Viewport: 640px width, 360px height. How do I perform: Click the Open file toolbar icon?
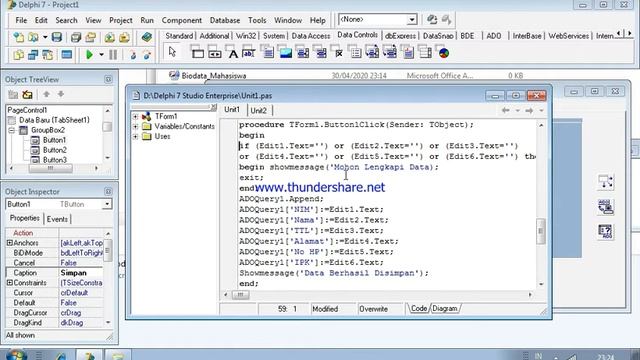(x=33, y=38)
